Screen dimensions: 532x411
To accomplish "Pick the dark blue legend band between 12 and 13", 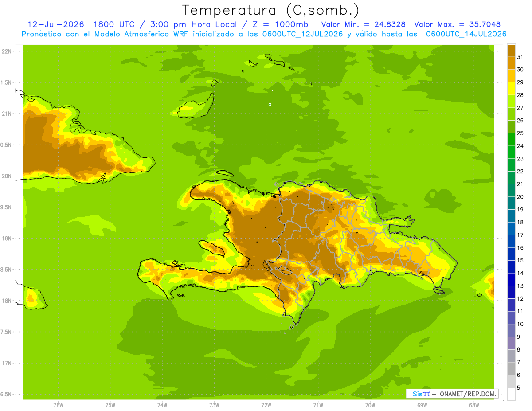I will pyautogui.click(x=511, y=292).
